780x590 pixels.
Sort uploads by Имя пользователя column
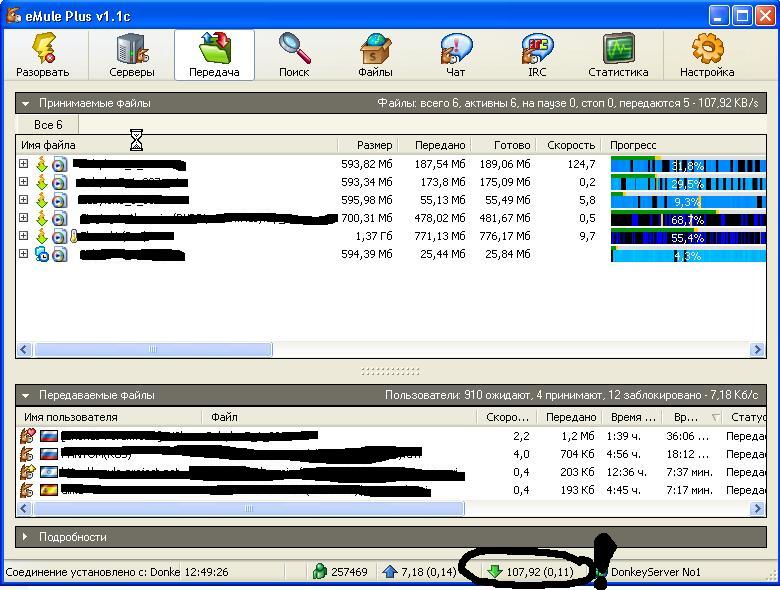[109, 417]
